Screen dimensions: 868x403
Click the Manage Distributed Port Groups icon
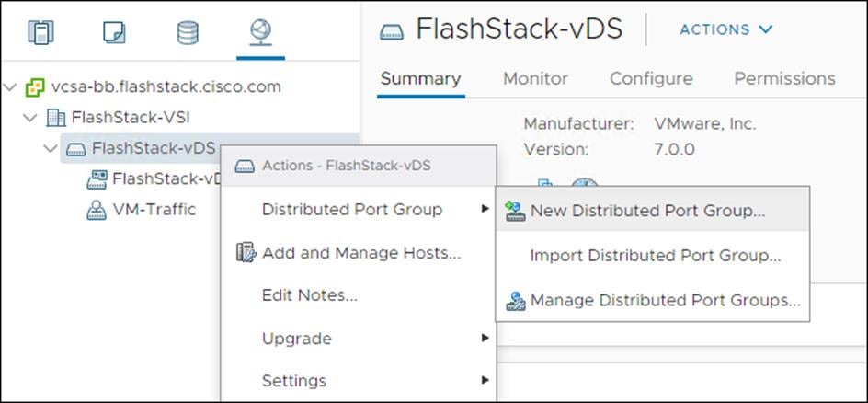tap(515, 301)
